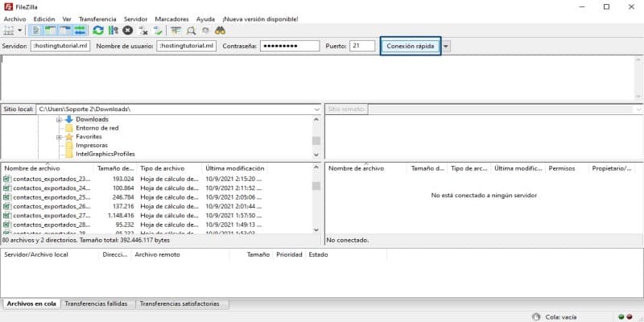This screenshot has height=322, width=644.
Task: Click the Cola: vacía status icon
Action: 535,317
